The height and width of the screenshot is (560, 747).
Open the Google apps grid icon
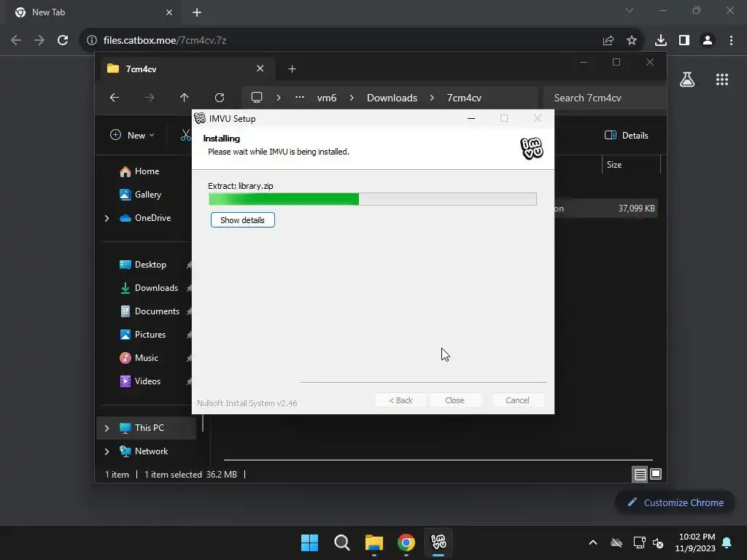pyautogui.click(x=722, y=79)
